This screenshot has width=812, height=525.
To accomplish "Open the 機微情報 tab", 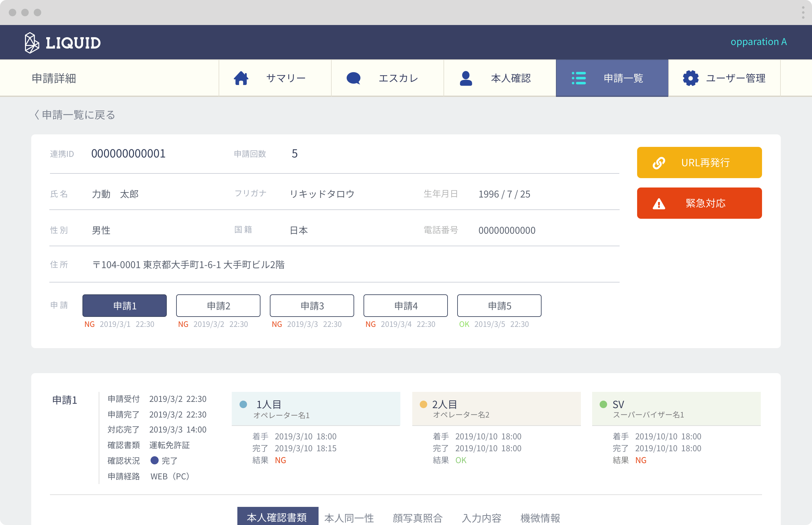I will click(540, 518).
